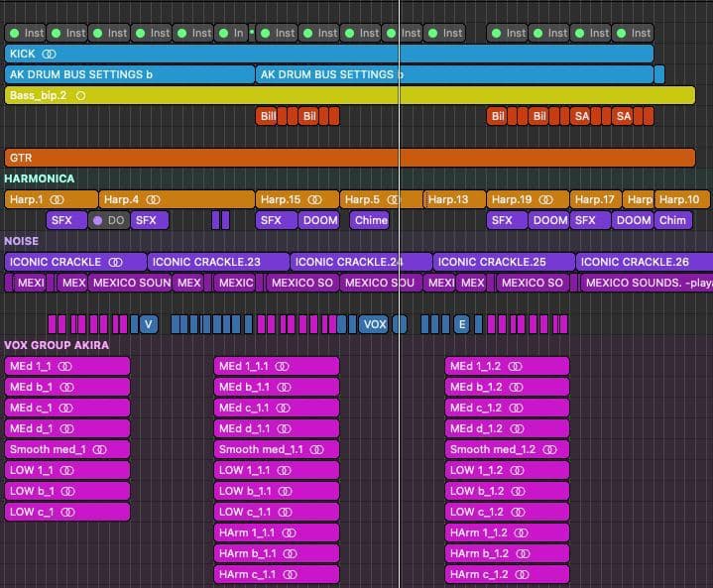Viewport: 713px width, 588px height.
Task: Select the blue VOX marker region
Action: pyautogui.click(x=374, y=324)
